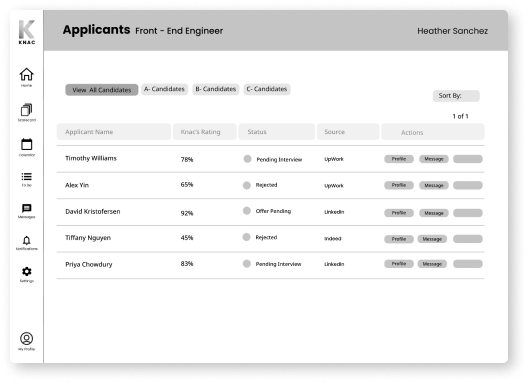Message David Kristofersen
528x383 pixels.
point(434,213)
